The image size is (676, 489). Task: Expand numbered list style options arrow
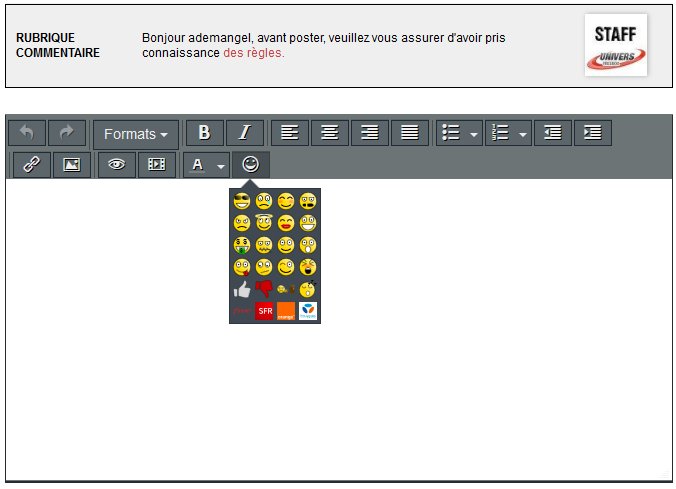(523, 134)
